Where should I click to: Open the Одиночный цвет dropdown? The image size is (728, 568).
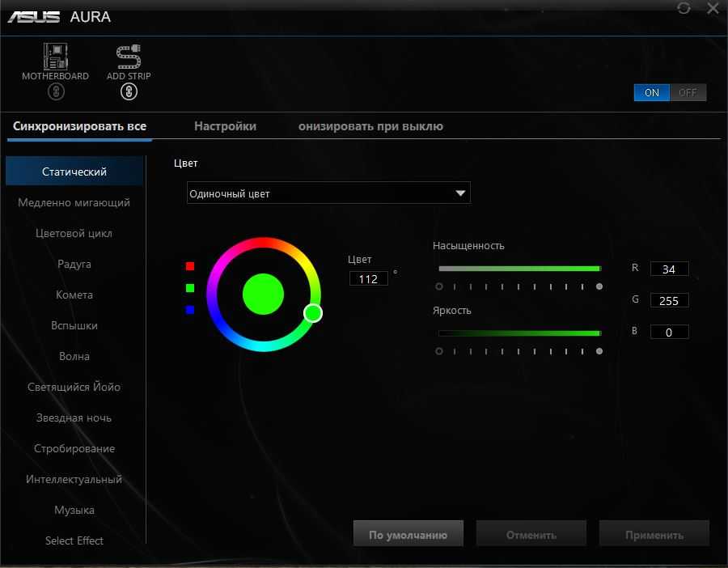coord(328,193)
